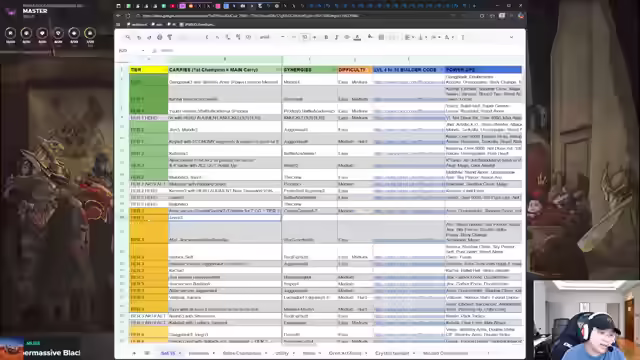Open a new browser tab with plus

pos(474,6)
